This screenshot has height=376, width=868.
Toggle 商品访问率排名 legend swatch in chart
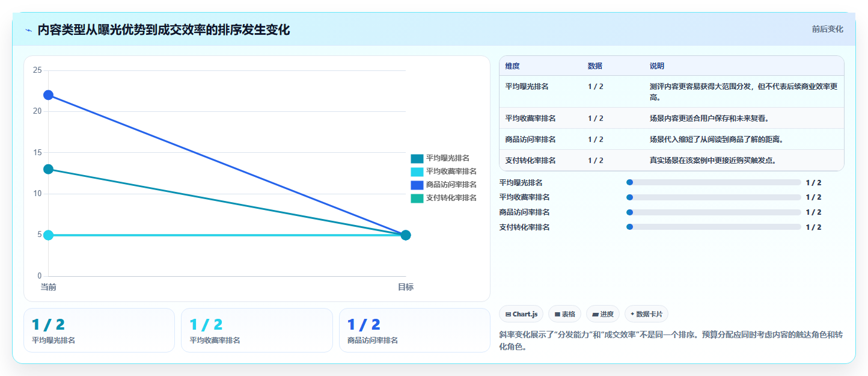pyautogui.click(x=417, y=185)
